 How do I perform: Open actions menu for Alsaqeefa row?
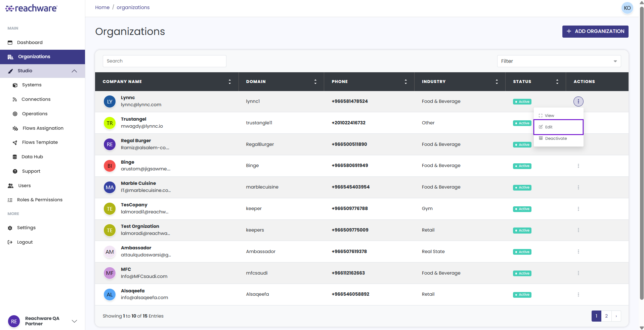coord(578,295)
